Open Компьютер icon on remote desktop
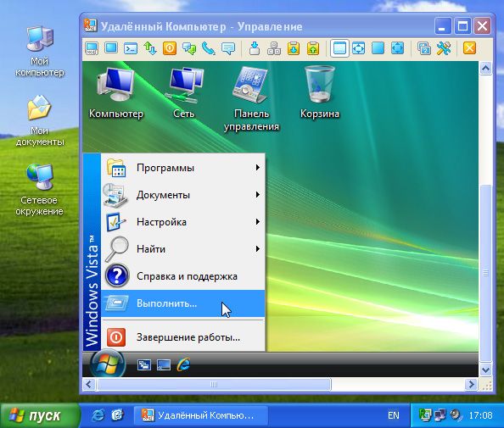The height and width of the screenshot is (428, 504). coord(115,92)
